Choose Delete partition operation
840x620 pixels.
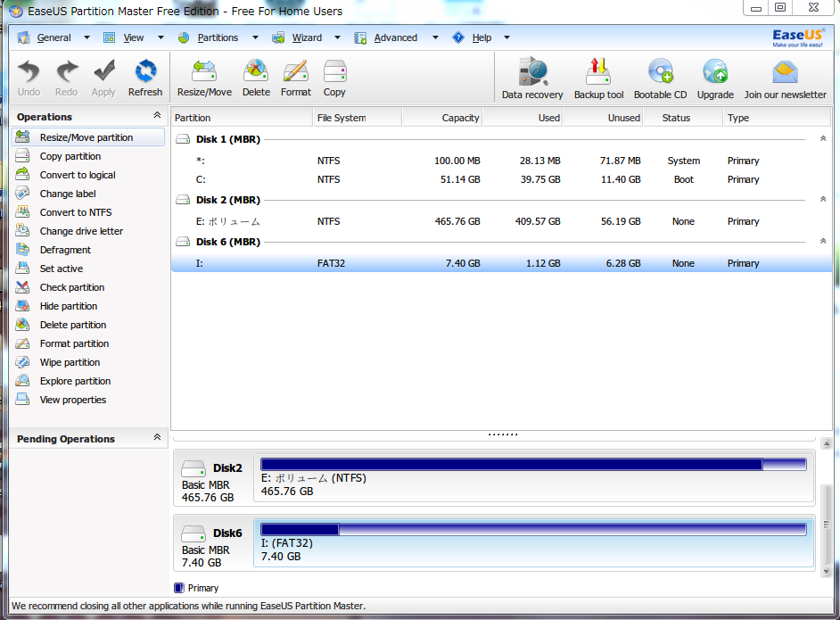click(73, 325)
